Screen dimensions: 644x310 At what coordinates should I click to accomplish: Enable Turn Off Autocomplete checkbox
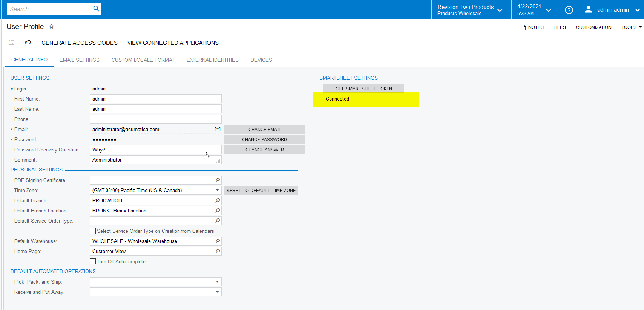(93, 261)
